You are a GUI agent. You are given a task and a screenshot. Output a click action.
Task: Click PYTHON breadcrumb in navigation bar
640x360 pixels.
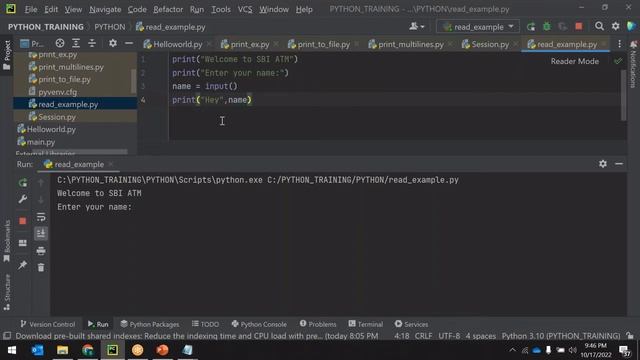[110, 27]
